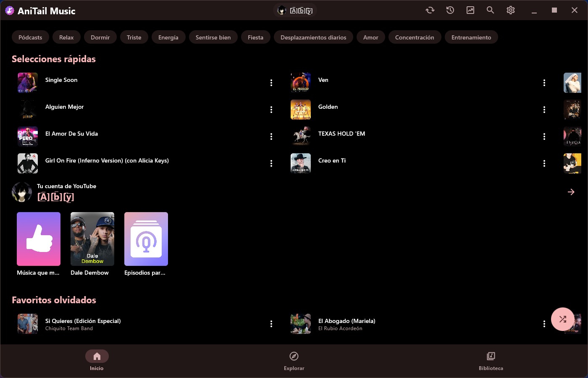Screen dimensions: 588x378
Task: Open options for El Abogado (Mariela)
Action: click(x=544, y=324)
